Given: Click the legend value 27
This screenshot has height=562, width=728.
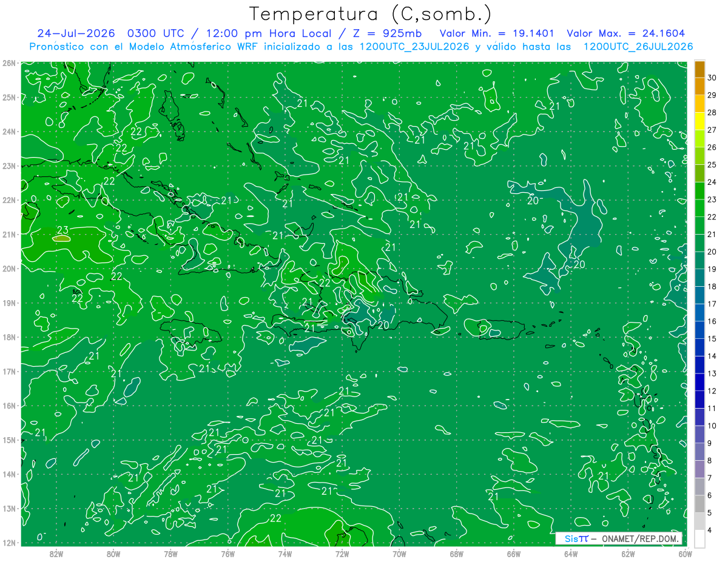Looking at the screenshot, I should coord(712,130).
